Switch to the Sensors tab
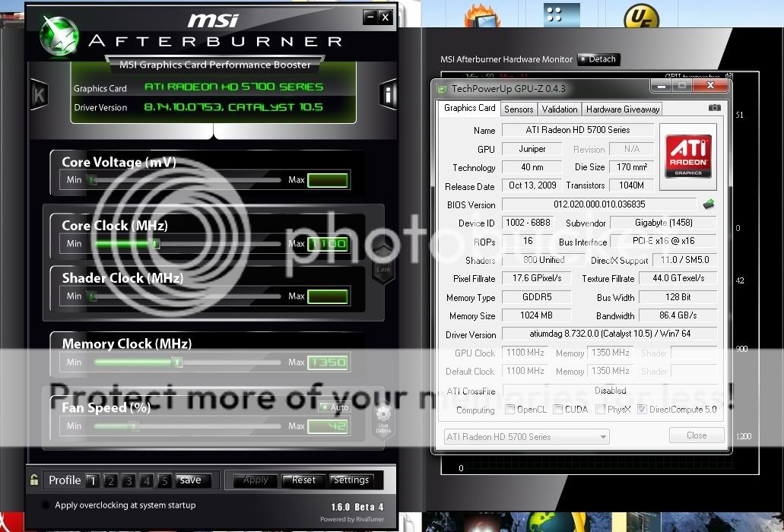 tap(519, 109)
